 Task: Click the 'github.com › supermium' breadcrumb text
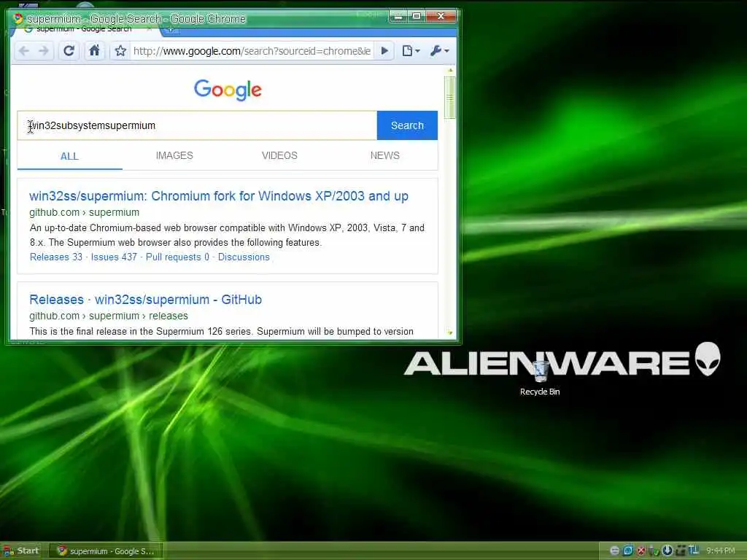coord(85,212)
